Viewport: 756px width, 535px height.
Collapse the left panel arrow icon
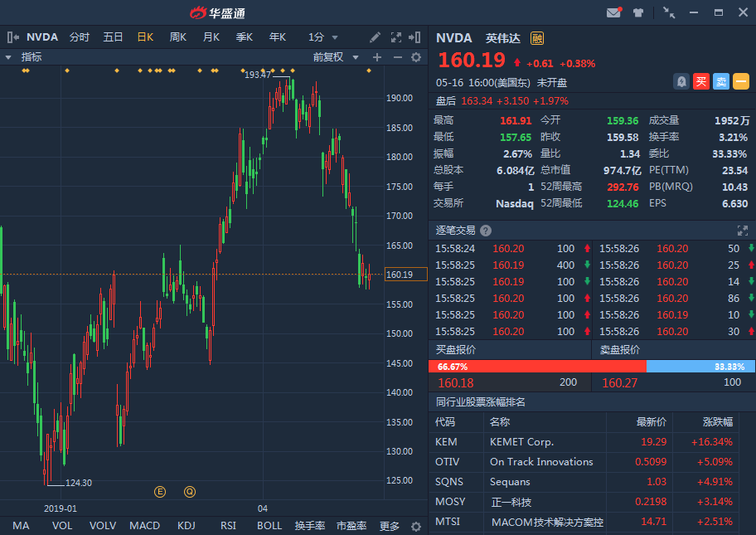pos(12,37)
